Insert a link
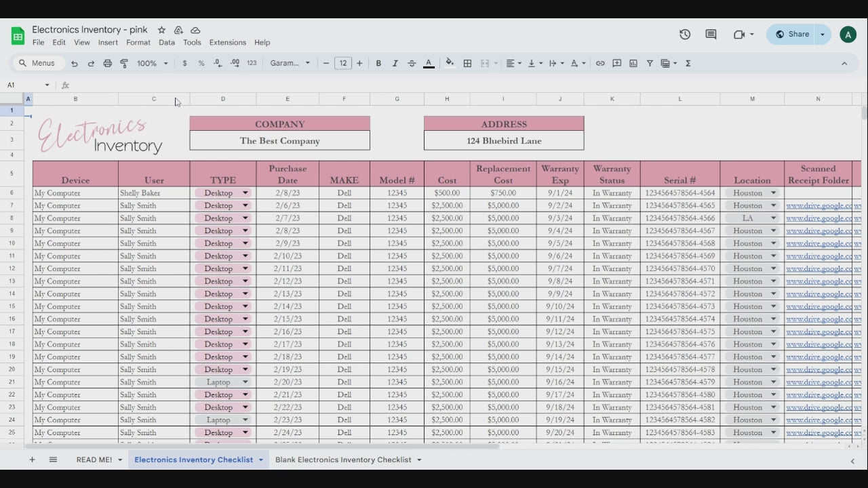 600,63
